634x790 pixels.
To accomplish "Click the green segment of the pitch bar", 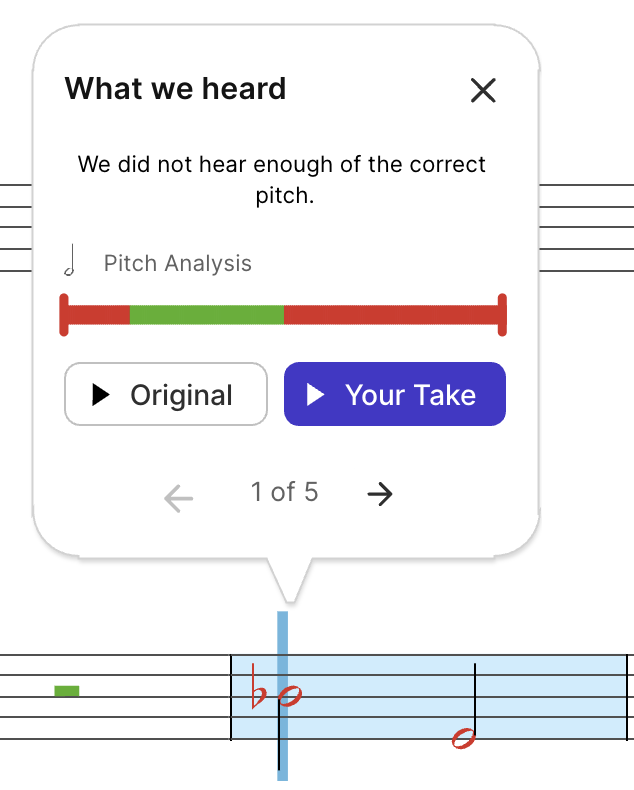I will point(206,315).
